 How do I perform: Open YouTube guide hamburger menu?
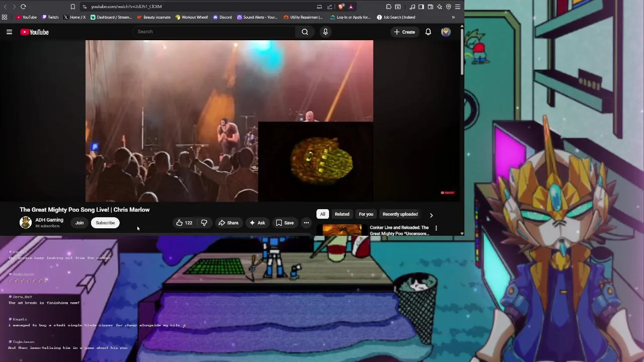pyautogui.click(x=9, y=32)
